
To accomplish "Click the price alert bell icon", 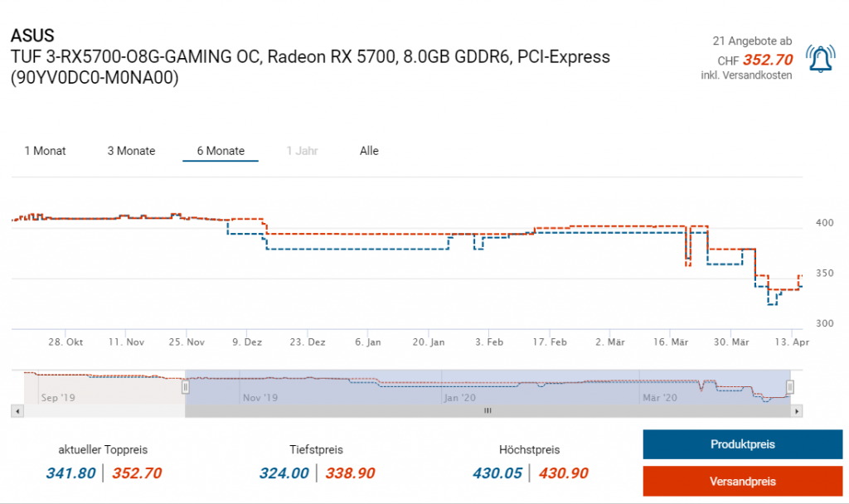I will click(x=821, y=58).
